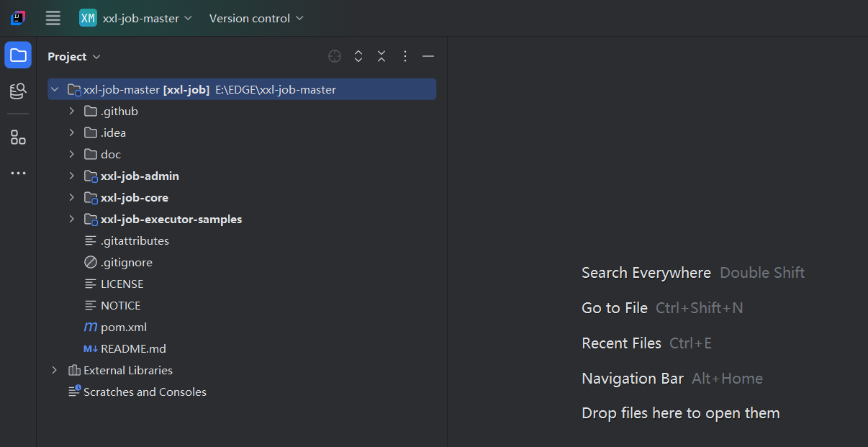Screen dimensions: 868x447
Task: Select External Libraries in tree
Action: coord(242,371)
